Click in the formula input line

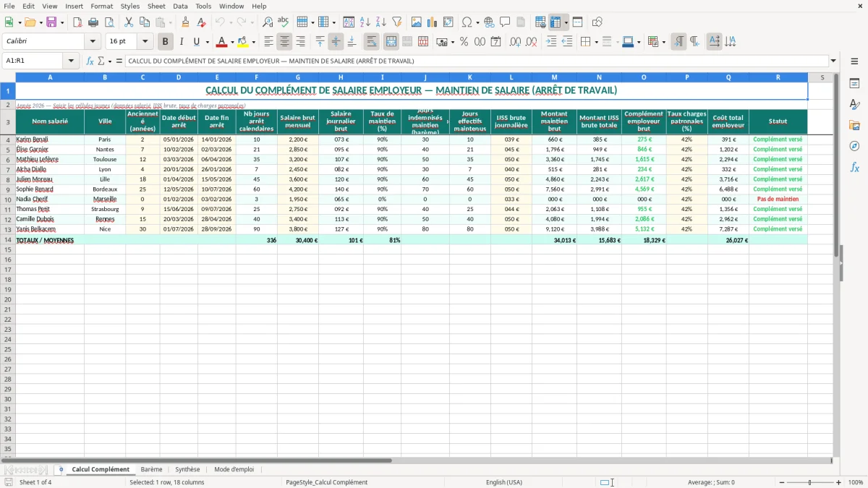pos(476,61)
